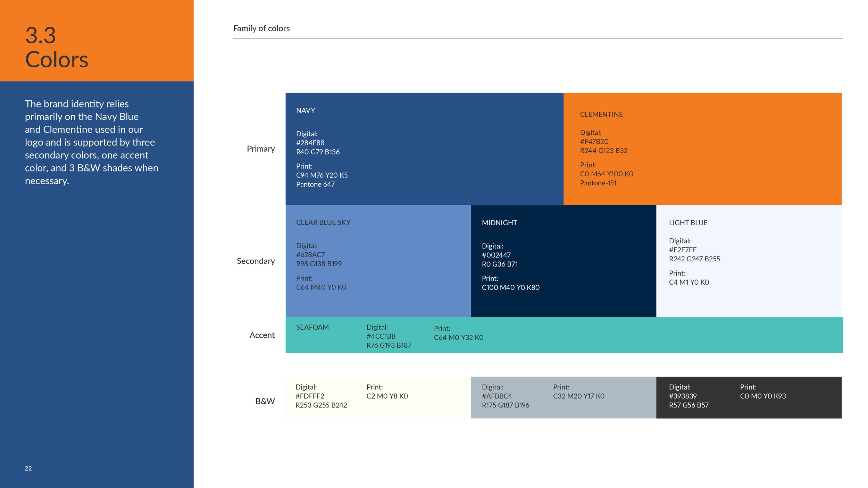Click the 'Accent' row label
This screenshot has height=488, width=868.
(262, 335)
